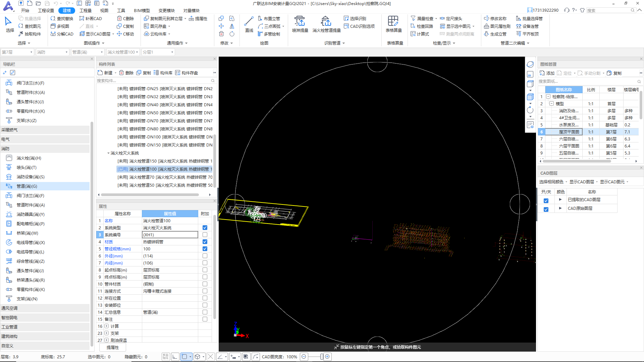The height and width of the screenshot is (362, 644).
Task: Open the BIM模型 ribbon tab
Action: tap(142, 10)
